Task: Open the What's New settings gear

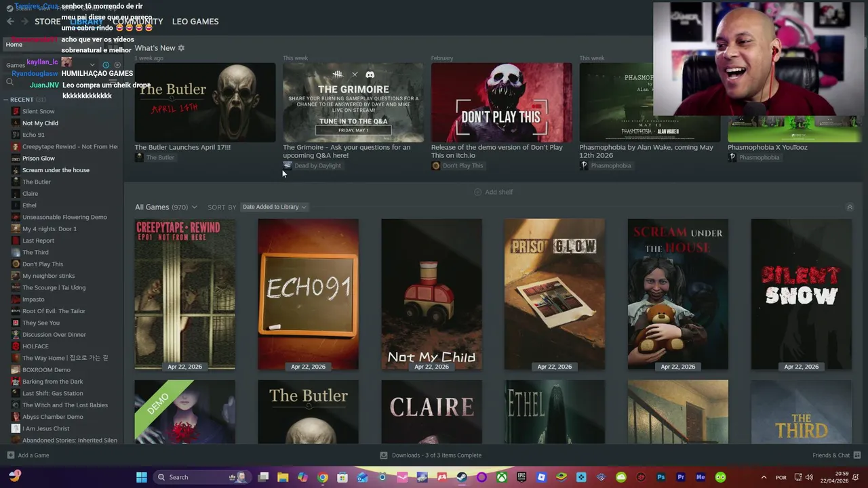Action: (181, 48)
